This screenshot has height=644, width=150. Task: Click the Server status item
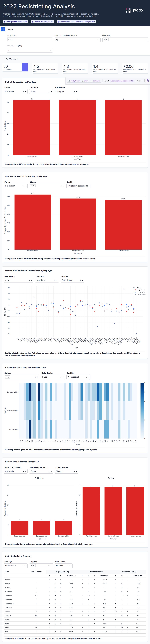pyautogui.click(x=140, y=81)
